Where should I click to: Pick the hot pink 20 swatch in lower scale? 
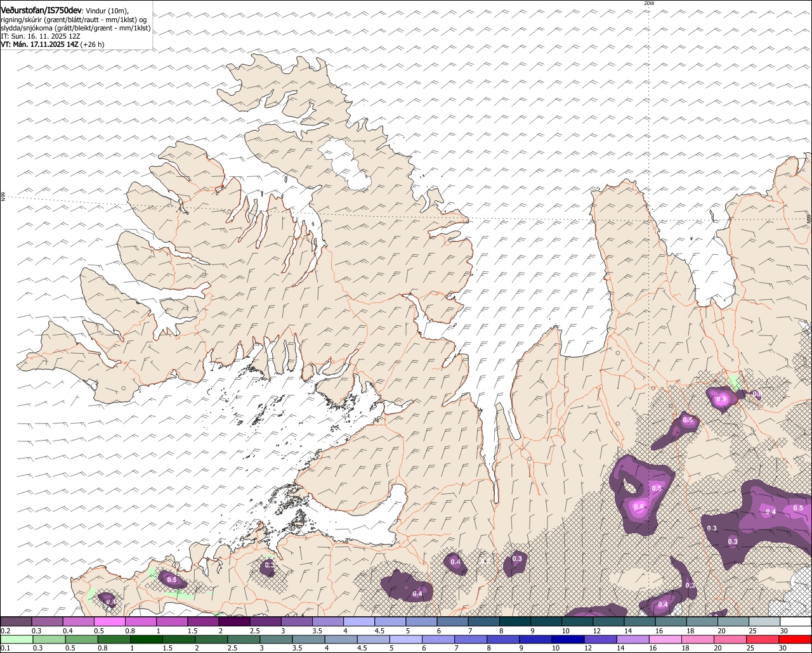[x=731, y=639]
